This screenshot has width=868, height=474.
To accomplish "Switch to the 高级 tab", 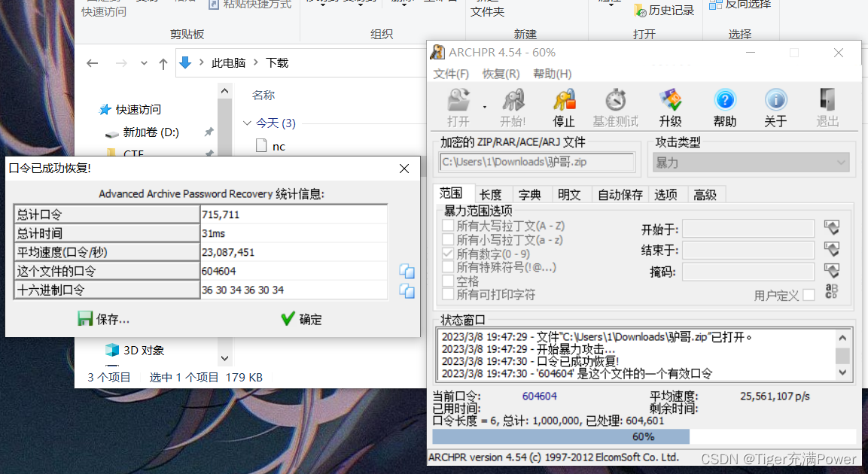I will [x=705, y=195].
